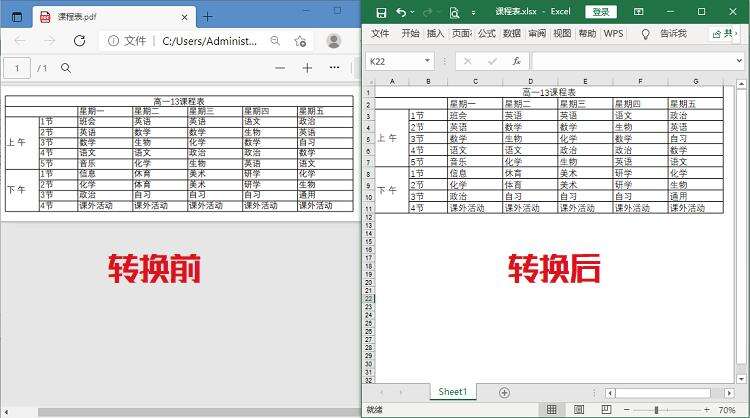The image size is (750, 418).
Task: Open print preview icon in Excel toolbar
Action: tap(454, 13)
